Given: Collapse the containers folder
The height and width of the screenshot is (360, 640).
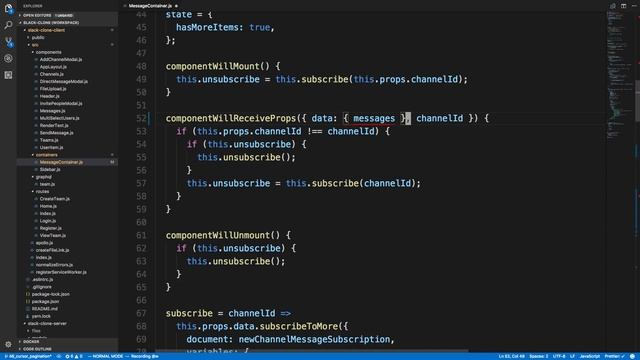Looking at the screenshot, I should [47, 155].
